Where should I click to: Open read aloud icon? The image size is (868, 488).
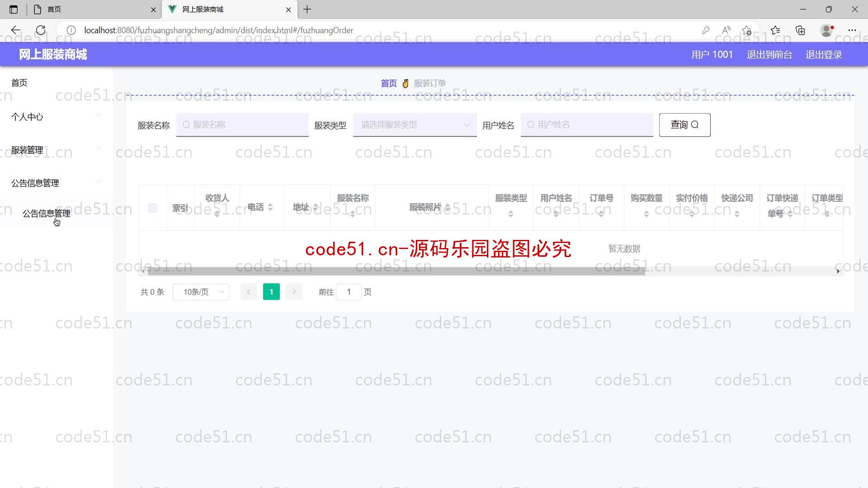726,30
